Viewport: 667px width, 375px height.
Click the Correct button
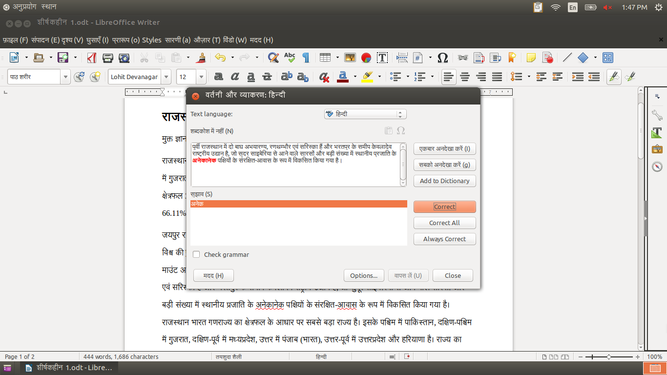coord(445,207)
